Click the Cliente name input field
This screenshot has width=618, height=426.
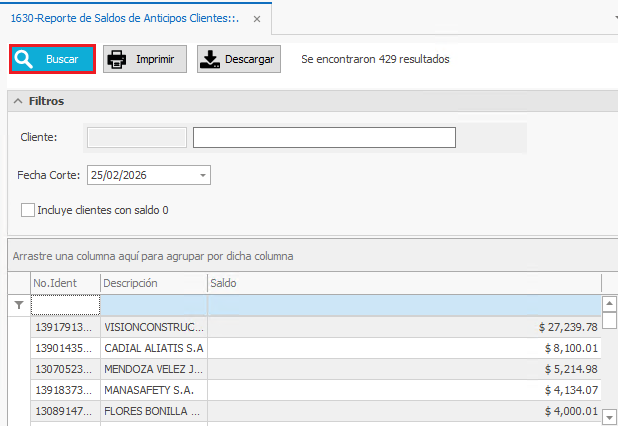(x=324, y=137)
